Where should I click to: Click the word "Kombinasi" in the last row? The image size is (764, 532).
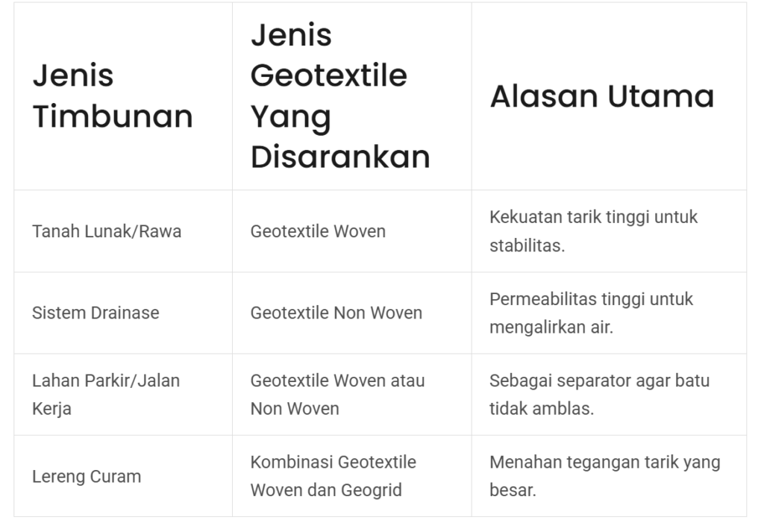pyautogui.click(x=292, y=462)
